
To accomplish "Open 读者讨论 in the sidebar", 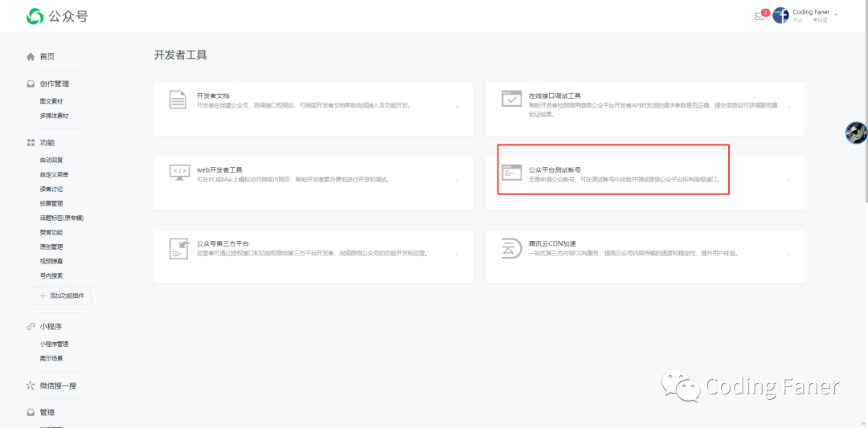I will coord(51,190).
